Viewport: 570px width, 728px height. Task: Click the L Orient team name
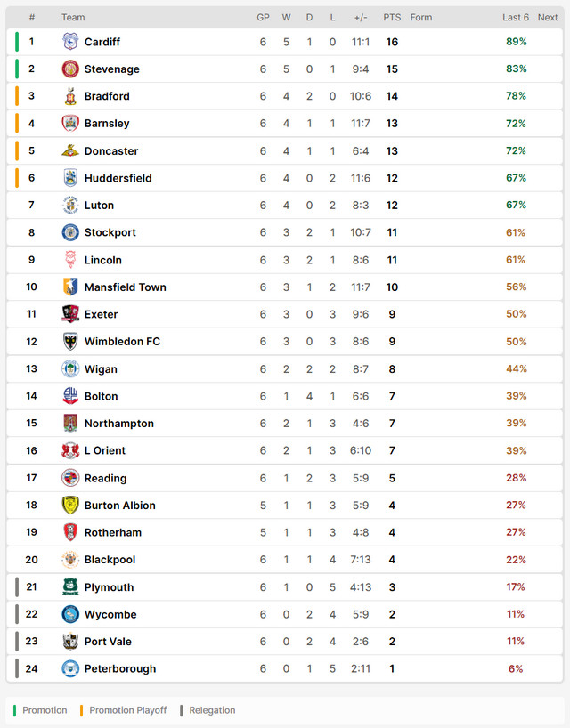(x=105, y=451)
